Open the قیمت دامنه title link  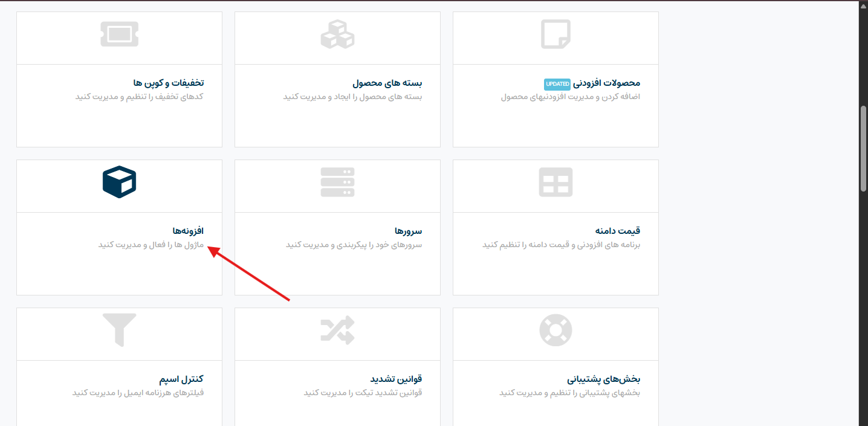617,231
